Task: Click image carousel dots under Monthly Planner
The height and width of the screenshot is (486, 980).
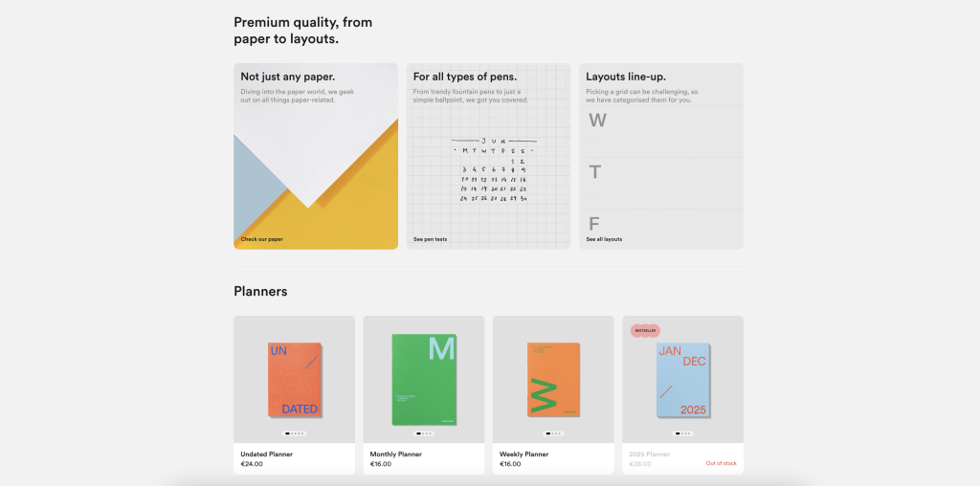Action: tap(424, 432)
